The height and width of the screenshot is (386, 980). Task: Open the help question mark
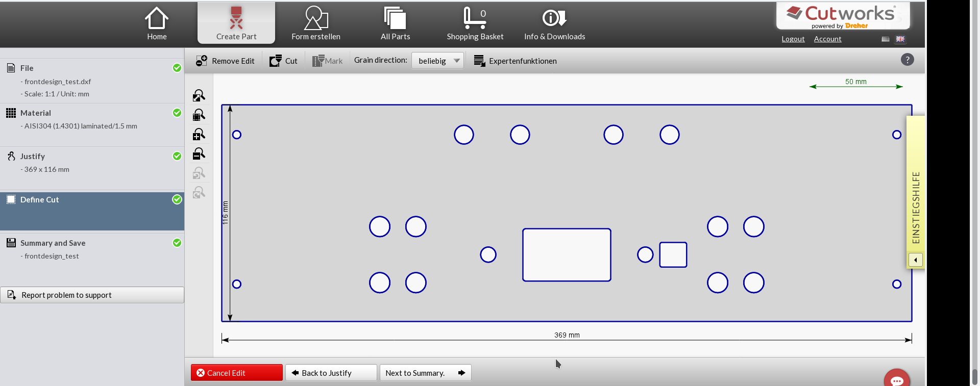point(907,60)
